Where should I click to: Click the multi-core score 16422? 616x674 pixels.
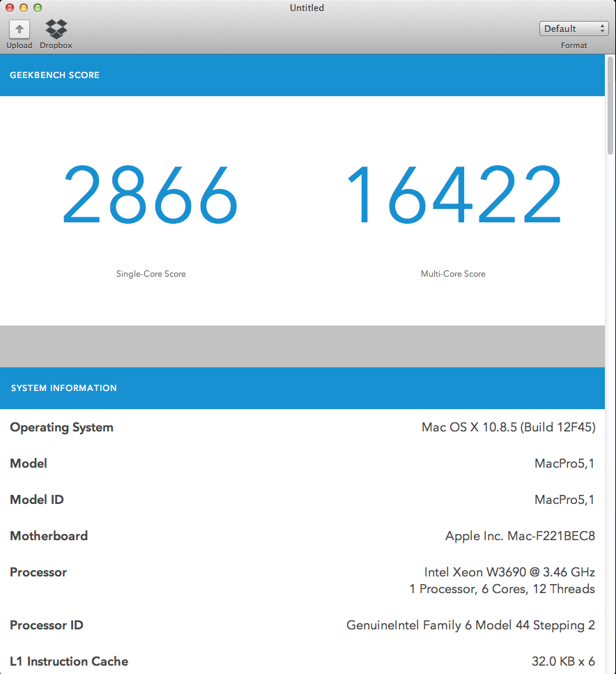click(454, 194)
